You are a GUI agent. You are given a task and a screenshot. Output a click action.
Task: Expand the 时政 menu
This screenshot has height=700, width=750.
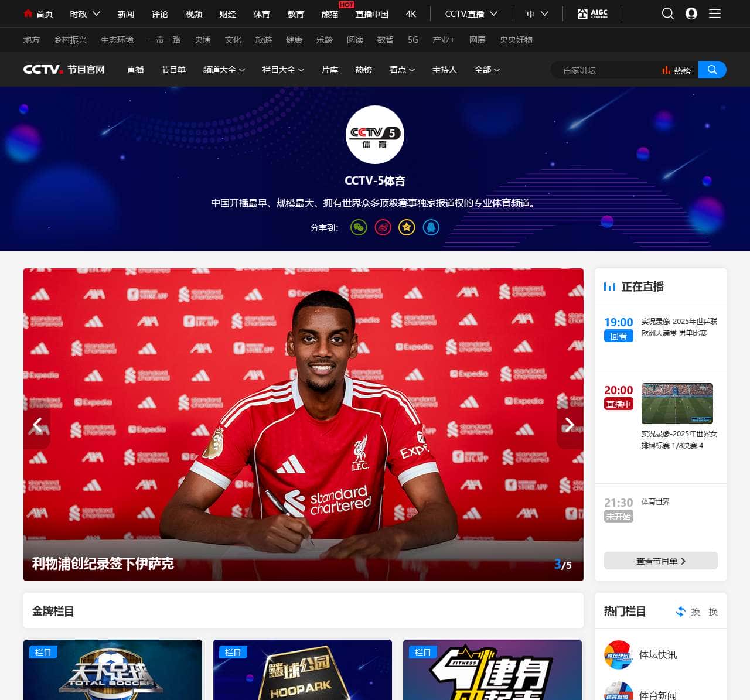[x=85, y=13]
